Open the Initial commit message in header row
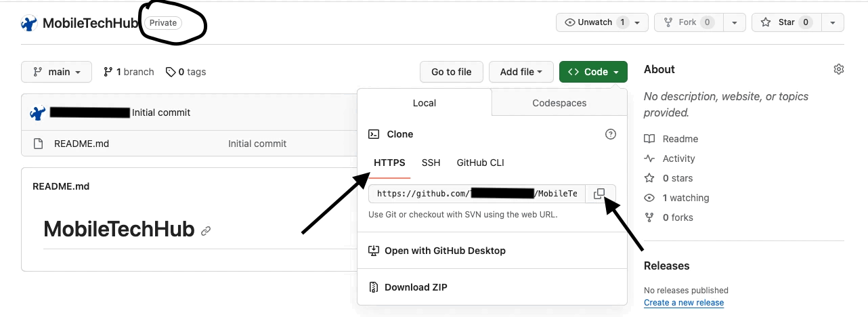This screenshot has width=868, height=317. tap(161, 112)
